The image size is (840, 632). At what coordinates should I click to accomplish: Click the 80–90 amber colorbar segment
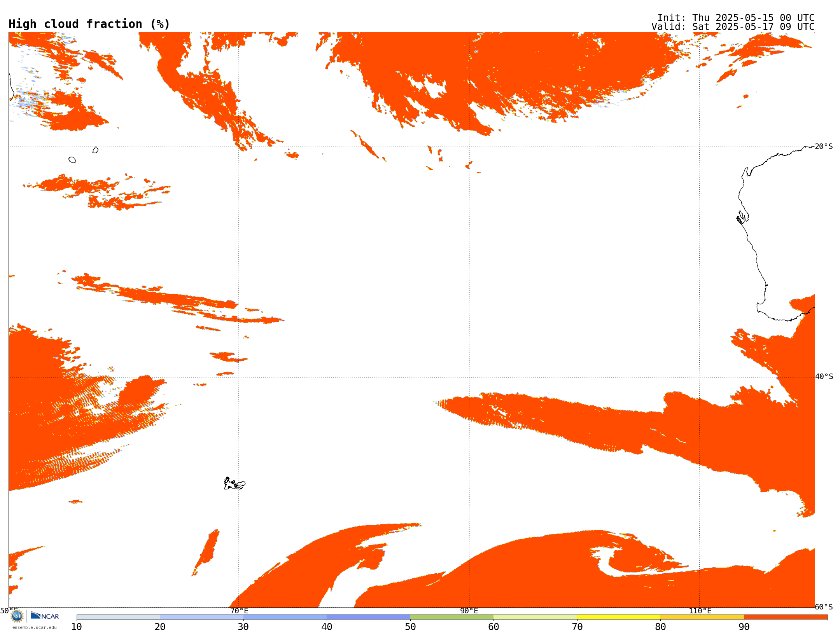(702, 617)
